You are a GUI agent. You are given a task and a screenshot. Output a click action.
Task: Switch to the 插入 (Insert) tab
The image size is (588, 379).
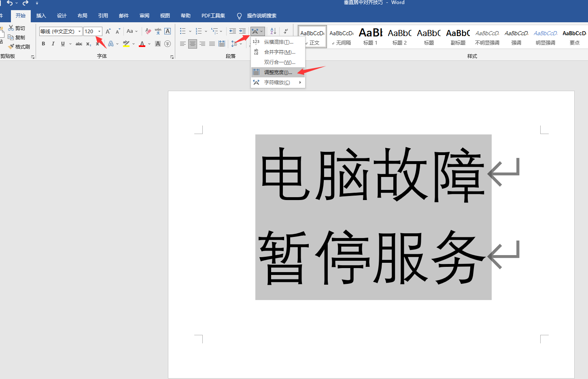pos(41,16)
